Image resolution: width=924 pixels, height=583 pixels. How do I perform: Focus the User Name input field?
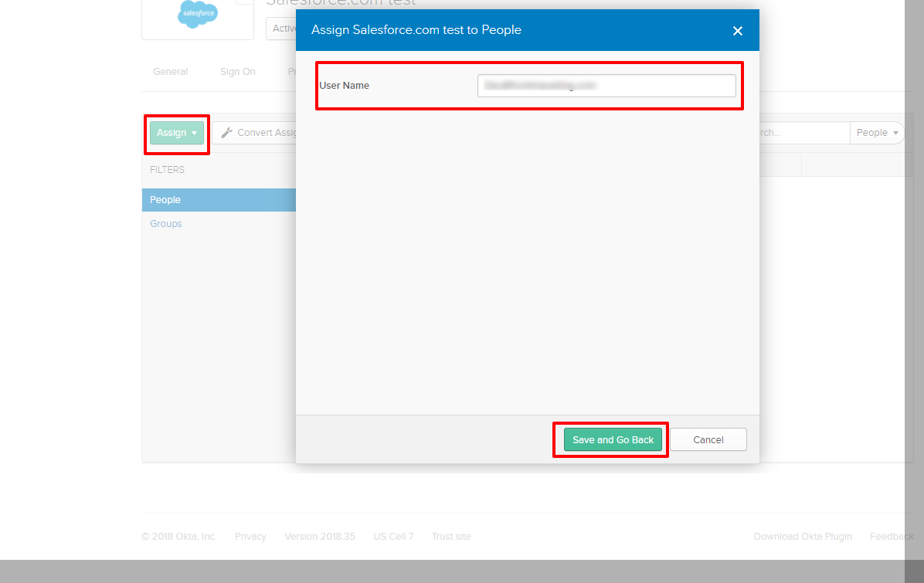[606, 86]
